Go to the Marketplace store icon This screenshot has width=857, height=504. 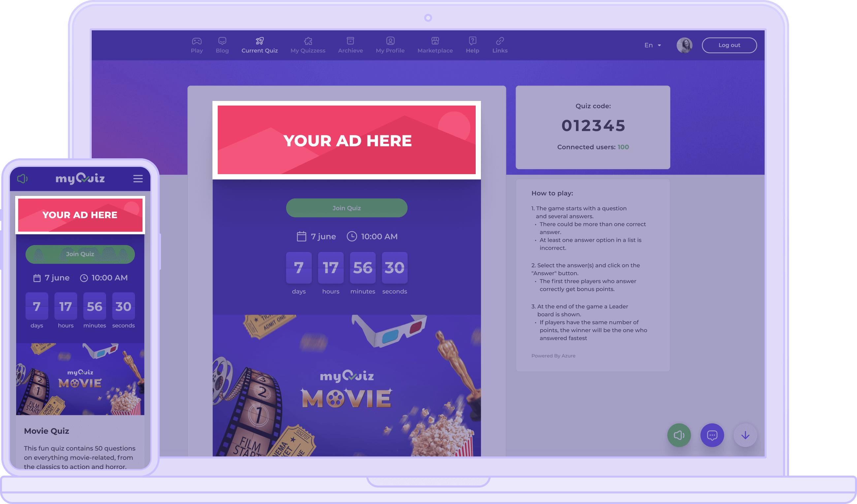click(x=435, y=41)
